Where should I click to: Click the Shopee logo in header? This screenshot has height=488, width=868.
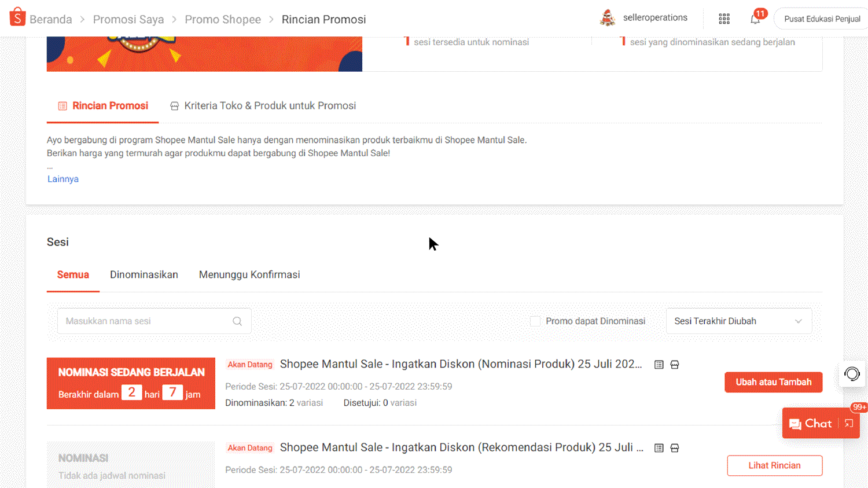tap(17, 17)
